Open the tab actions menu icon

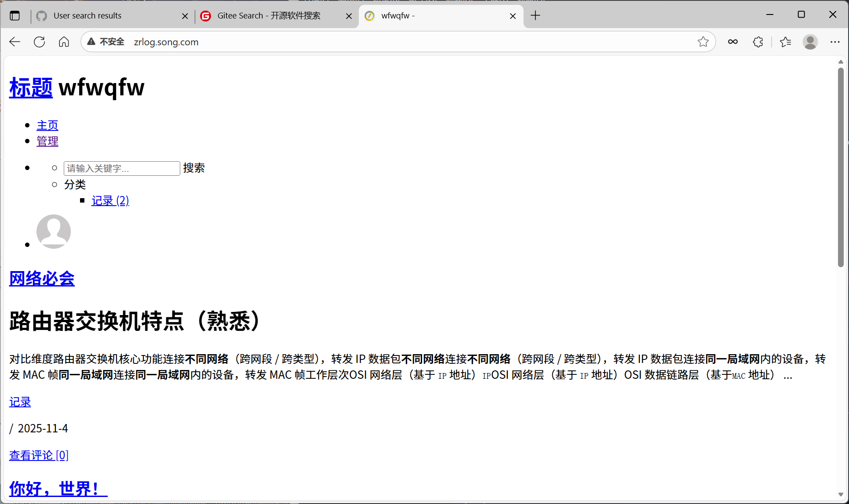pos(15,16)
